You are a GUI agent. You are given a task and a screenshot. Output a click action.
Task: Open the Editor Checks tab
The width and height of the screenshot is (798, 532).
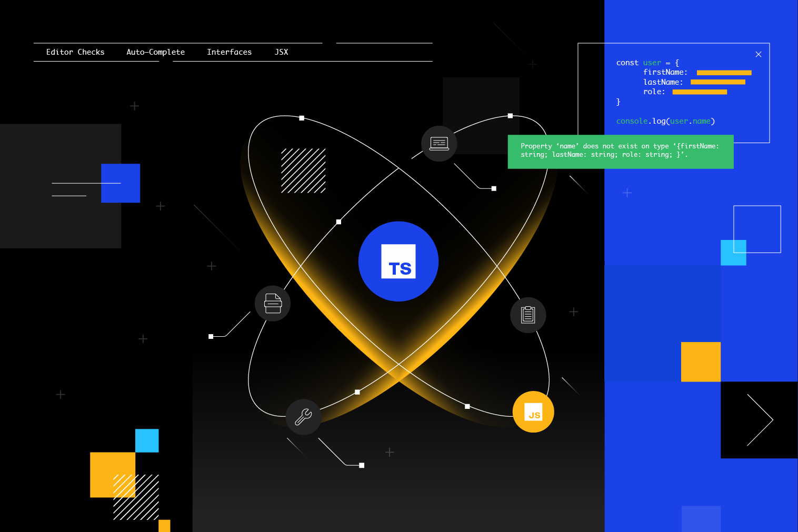tap(75, 52)
